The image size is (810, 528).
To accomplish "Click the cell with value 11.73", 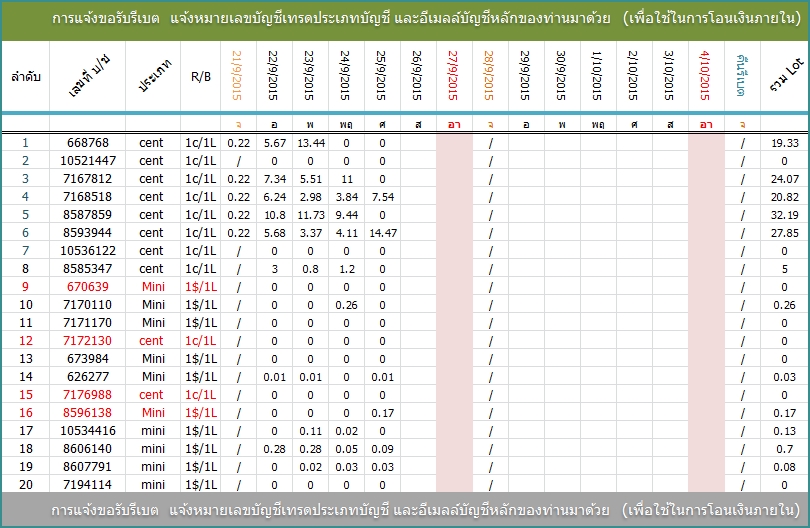I will 310,215.
